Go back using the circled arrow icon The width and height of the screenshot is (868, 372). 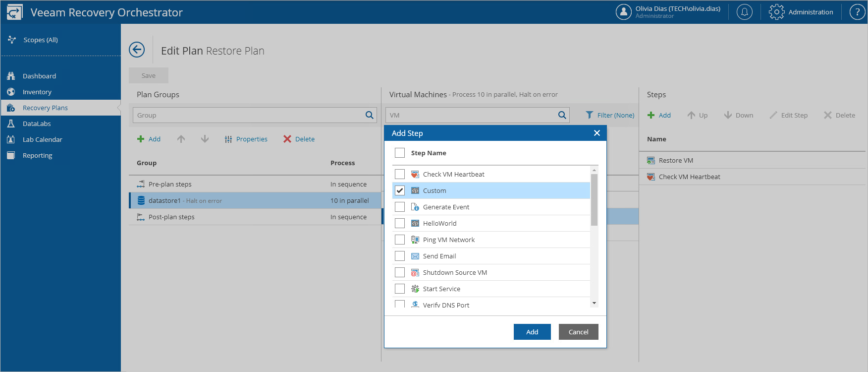point(137,50)
